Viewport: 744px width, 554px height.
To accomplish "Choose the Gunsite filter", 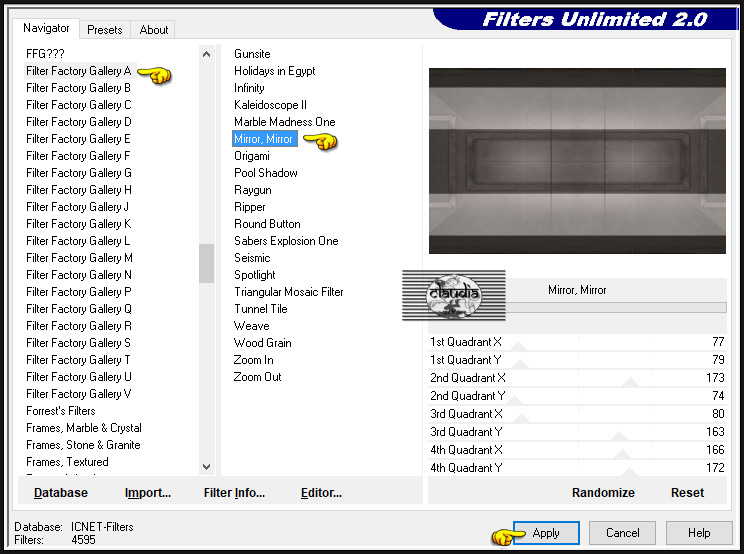I will (x=252, y=54).
